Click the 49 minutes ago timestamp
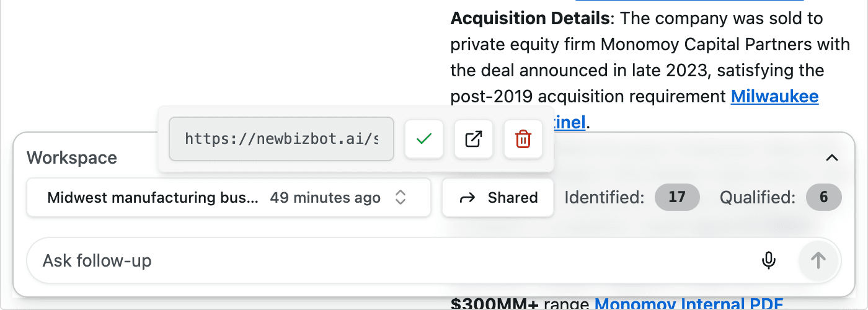Viewport: 868px width, 310px height. click(x=325, y=198)
